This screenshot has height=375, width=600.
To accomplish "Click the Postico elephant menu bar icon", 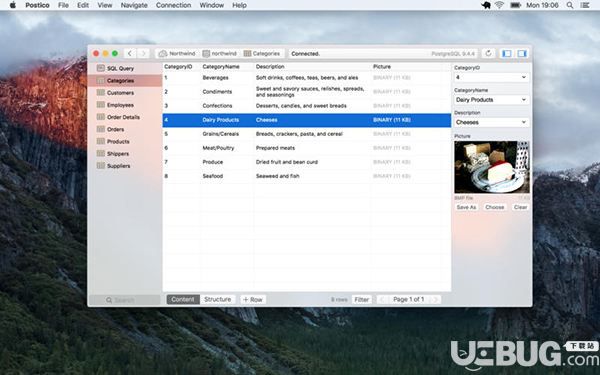I will (486, 5).
